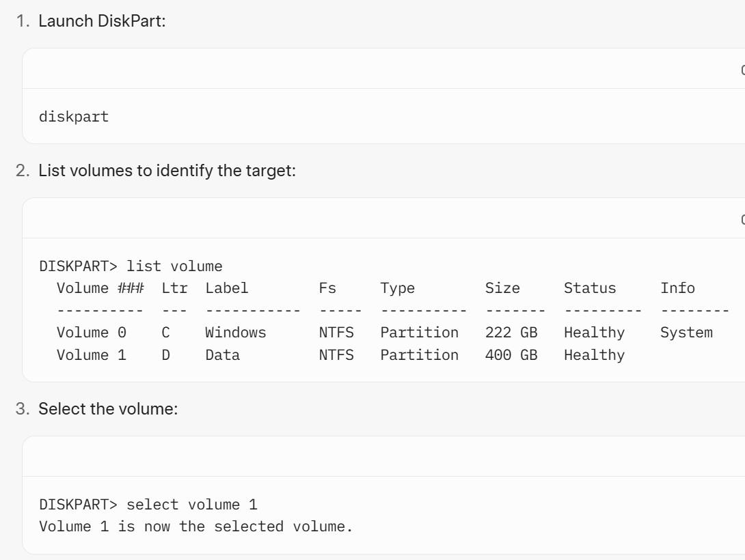Click 'List volumes to identify the target:' heading
The height and width of the screenshot is (560, 745).
167,170
